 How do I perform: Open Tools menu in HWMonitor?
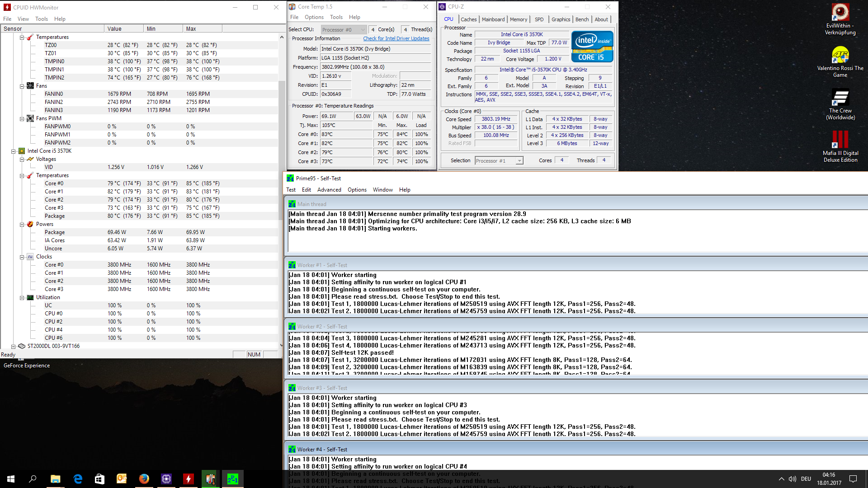[x=41, y=19]
